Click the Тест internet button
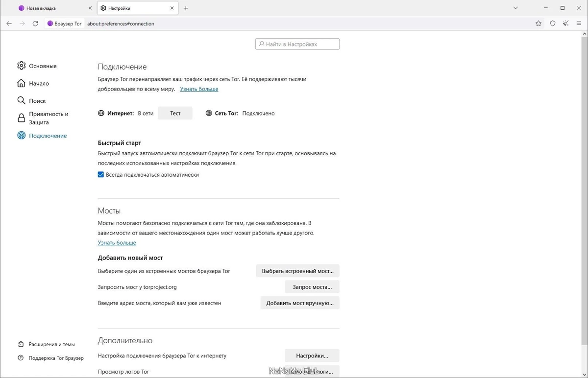The image size is (588, 378). tap(175, 113)
